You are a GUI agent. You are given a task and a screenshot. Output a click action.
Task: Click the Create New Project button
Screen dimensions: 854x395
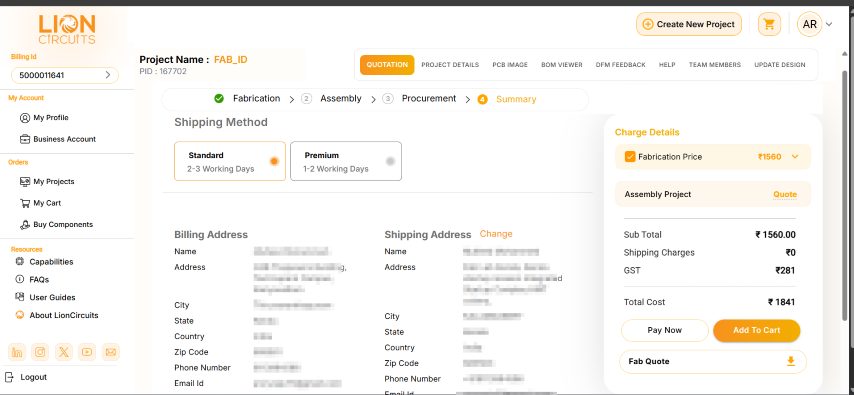coord(688,24)
